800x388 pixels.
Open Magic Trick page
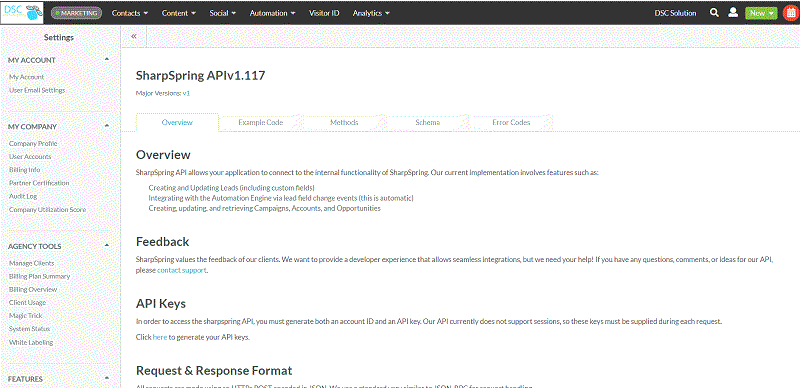click(26, 316)
